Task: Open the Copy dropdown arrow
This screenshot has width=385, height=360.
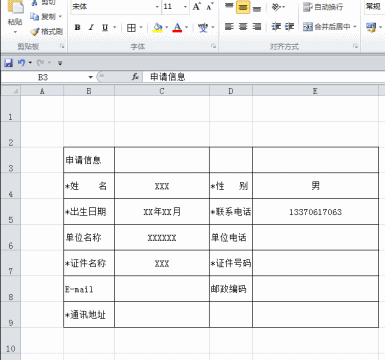Action: (x=60, y=16)
